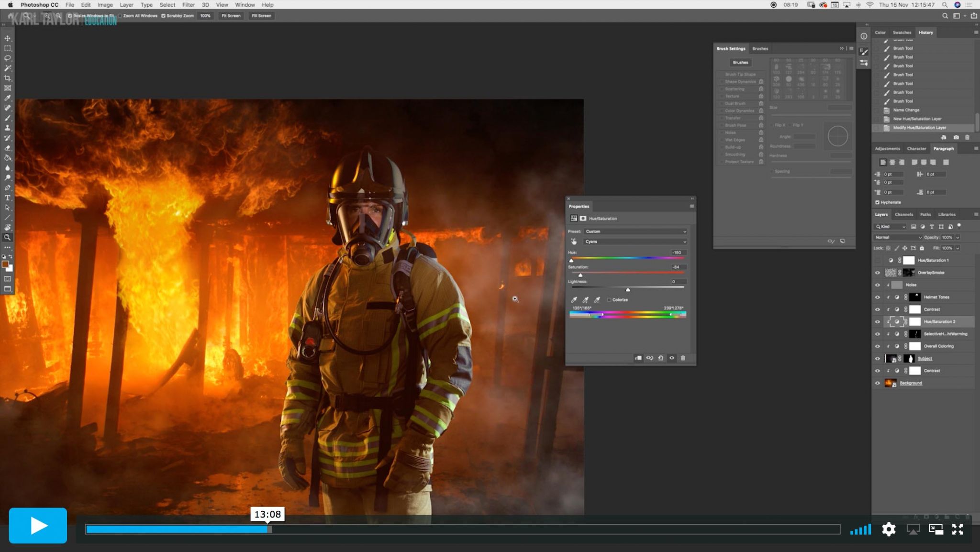Open the Filter menu
Screen dimensions: 980x552
pyautogui.click(x=188, y=4)
